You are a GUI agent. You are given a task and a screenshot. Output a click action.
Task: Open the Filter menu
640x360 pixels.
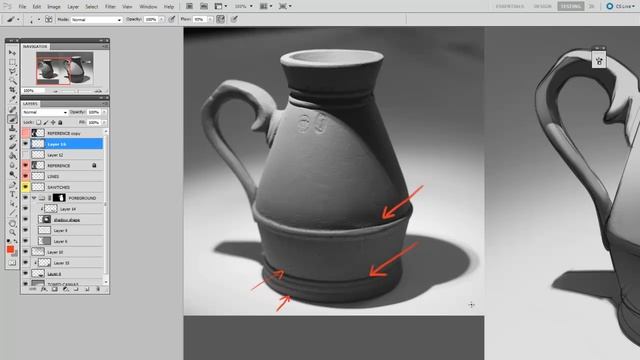110,7
